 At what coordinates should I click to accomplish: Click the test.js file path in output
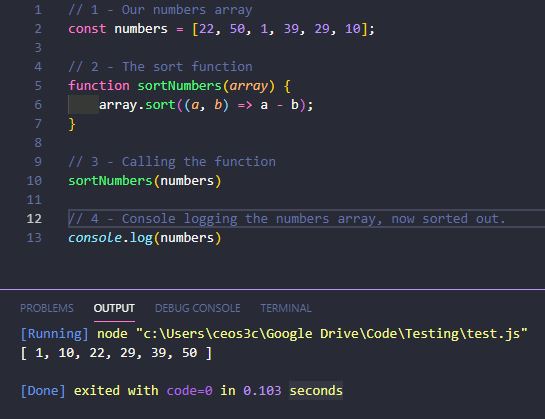pos(332,333)
